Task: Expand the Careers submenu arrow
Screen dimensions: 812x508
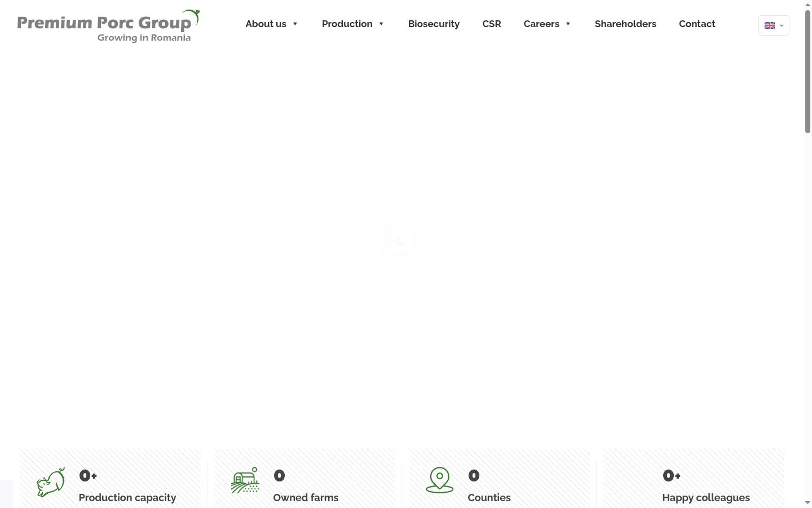Action: point(568,24)
